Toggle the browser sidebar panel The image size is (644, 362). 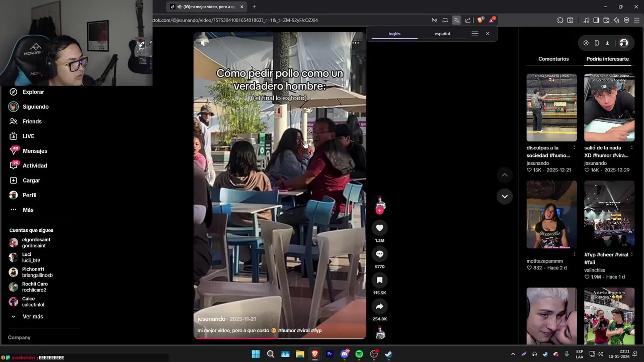596,20
